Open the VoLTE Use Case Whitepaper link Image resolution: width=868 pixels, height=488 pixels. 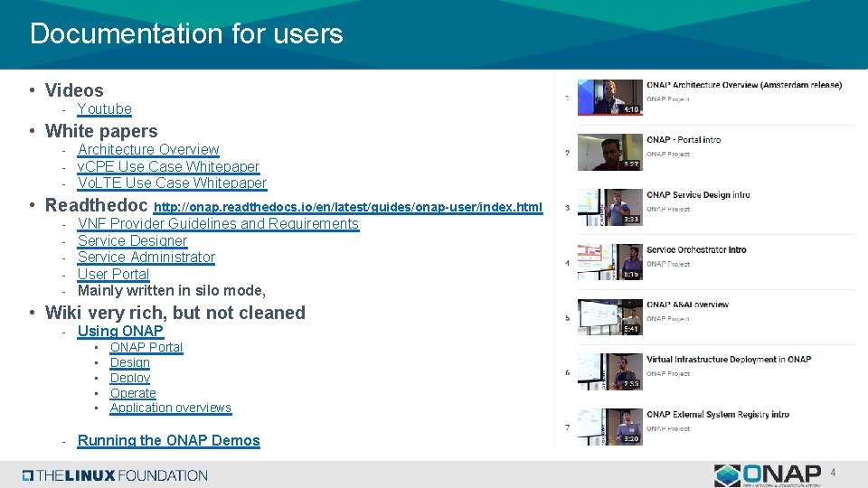172,183
